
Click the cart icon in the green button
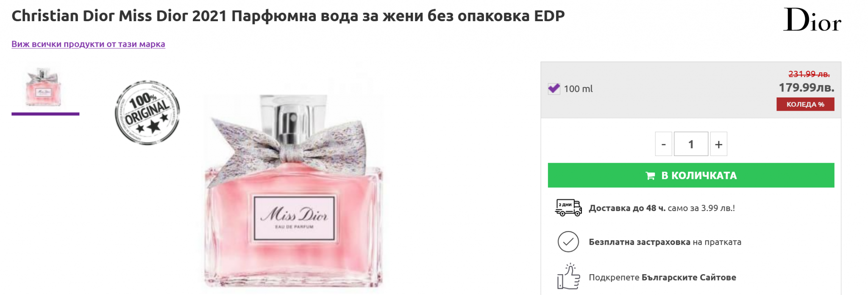pos(650,175)
